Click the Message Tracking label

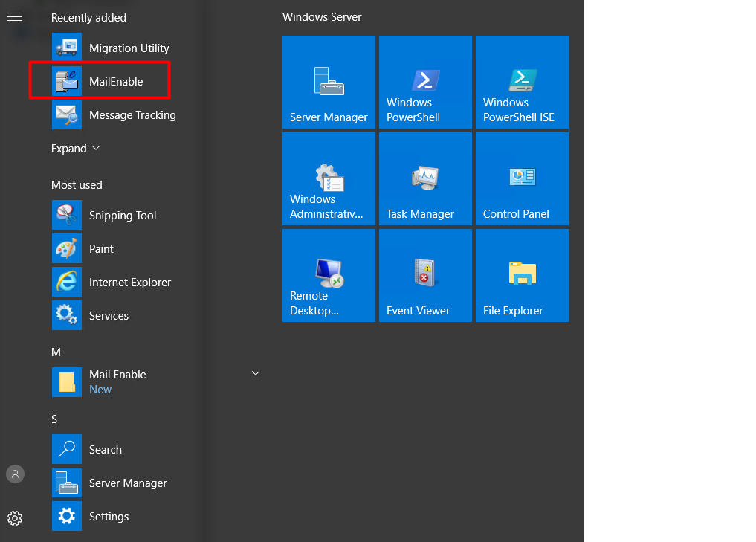[132, 115]
